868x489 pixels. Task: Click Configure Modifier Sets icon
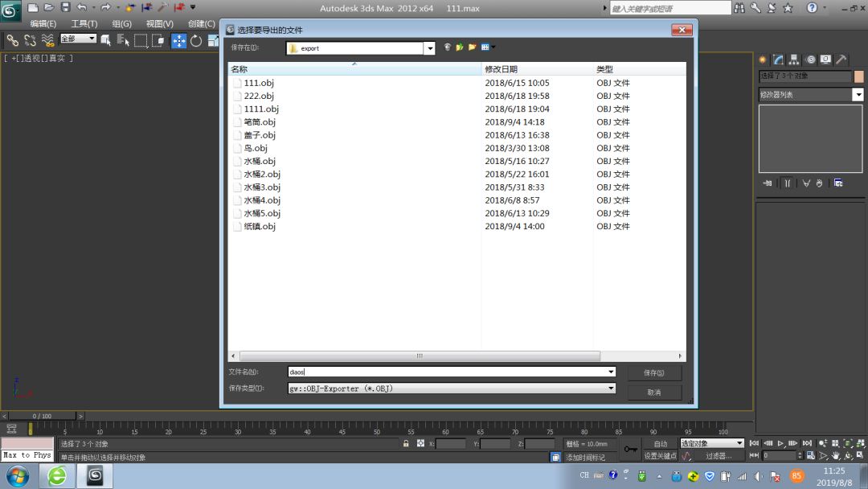pyautogui.click(x=838, y=183)
